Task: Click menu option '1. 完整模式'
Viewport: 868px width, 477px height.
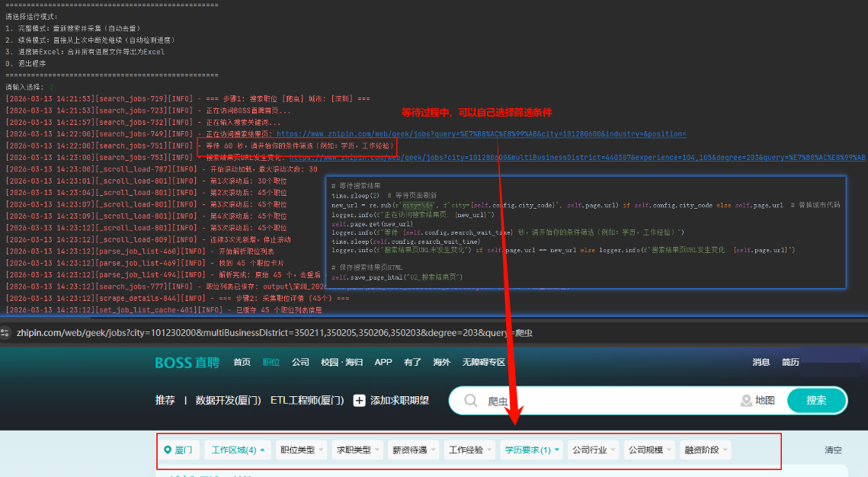Action: [x=74, y=28]
